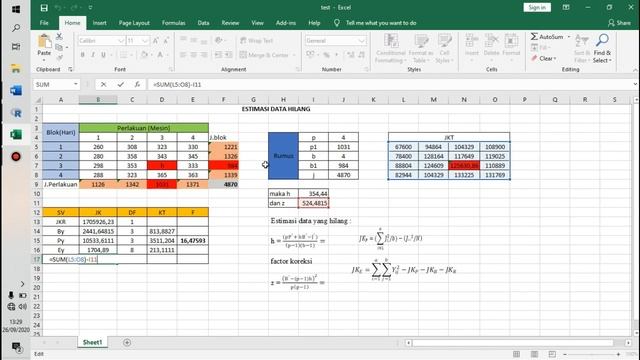Viewport: 640px width, 360px height.
Task: Switch to the Data tab
Action: [203, 23]
